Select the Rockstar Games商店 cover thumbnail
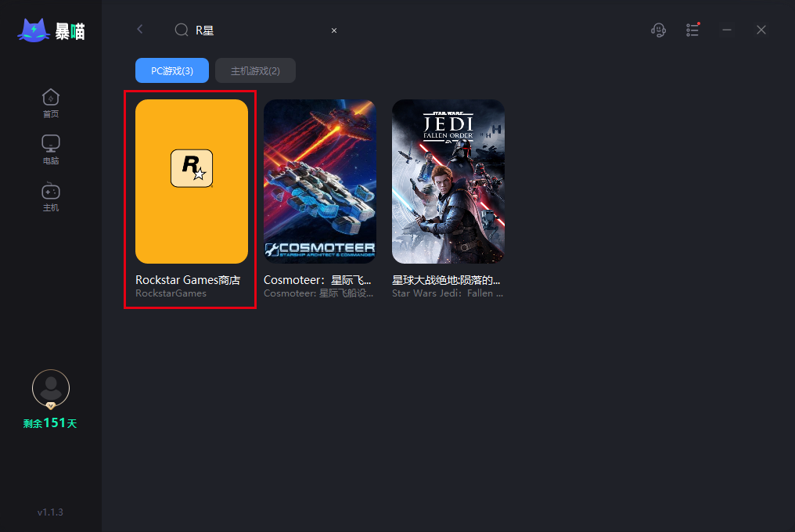Screen dimensions: 795x532 tap(192, 182)
